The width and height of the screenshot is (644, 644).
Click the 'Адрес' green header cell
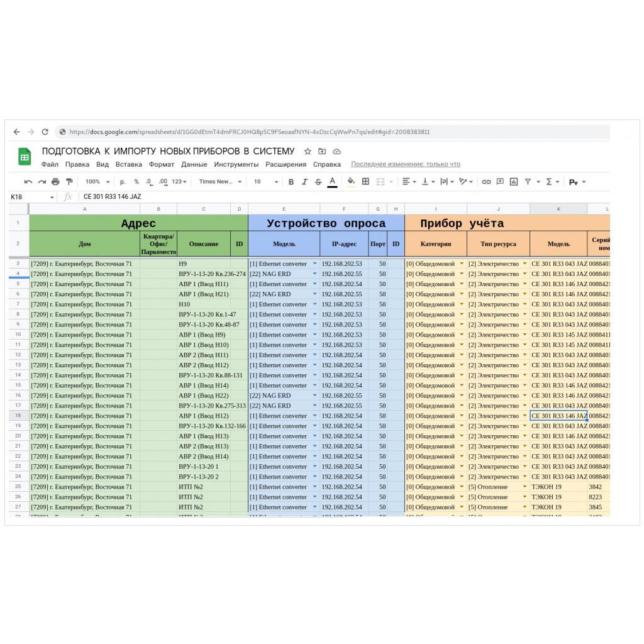point(138,223)
